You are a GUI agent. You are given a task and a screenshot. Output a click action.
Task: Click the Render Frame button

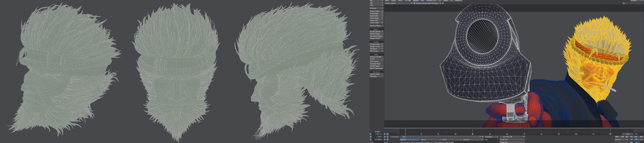(377, 44)
